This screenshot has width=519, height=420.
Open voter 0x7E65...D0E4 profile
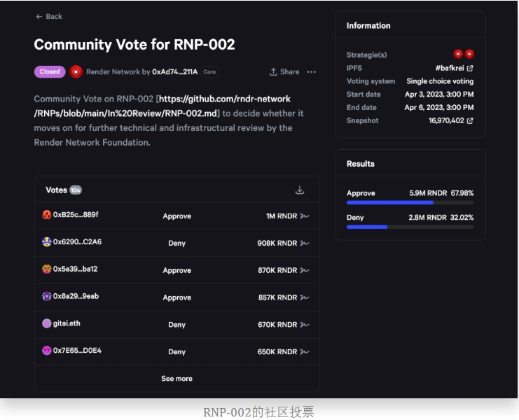[x=77, y=350]
